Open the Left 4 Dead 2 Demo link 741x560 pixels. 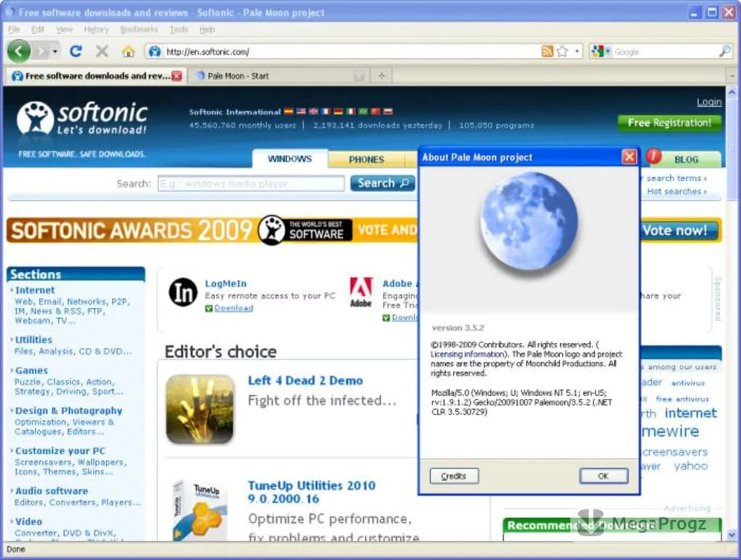(305, 381)
